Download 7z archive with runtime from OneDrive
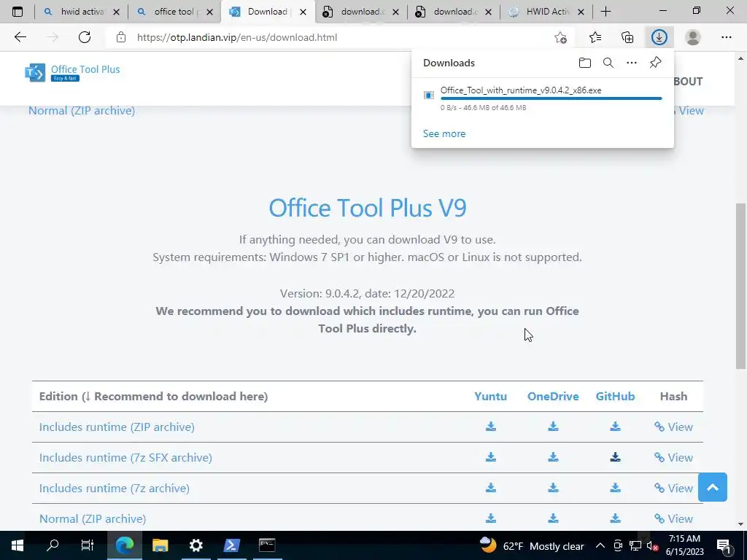 [553, 488]
